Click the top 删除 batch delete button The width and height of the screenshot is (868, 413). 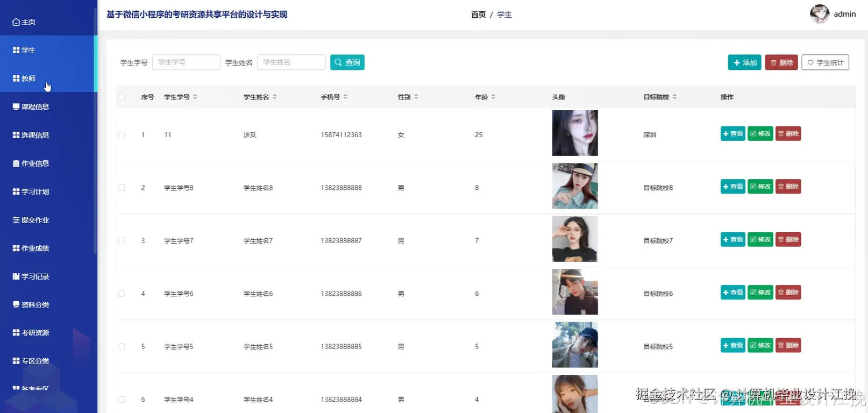(x=781, y=62)
